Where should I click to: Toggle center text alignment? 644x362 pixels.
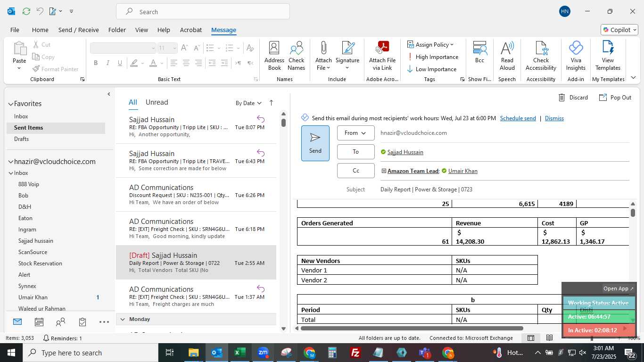point(186,63)
